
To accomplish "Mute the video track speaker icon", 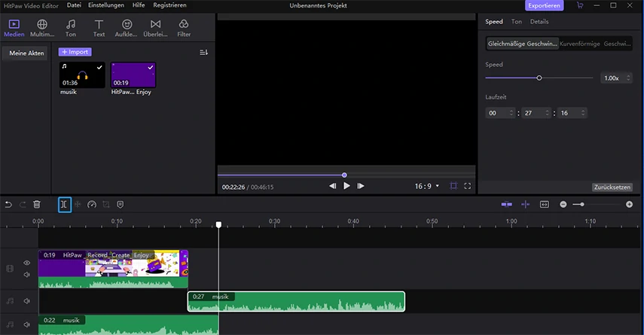I will point(26,274).
